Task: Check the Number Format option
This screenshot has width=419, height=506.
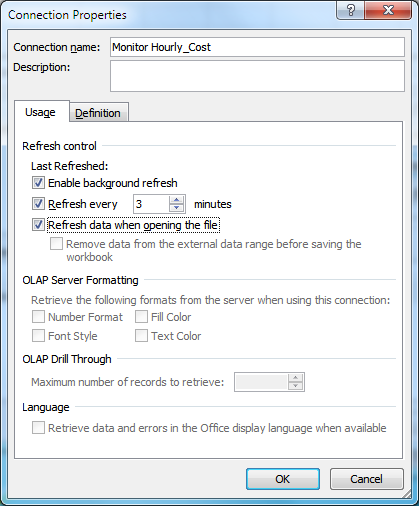Action: (x=38, y=317)
